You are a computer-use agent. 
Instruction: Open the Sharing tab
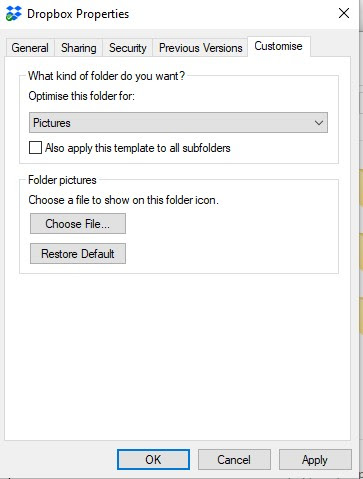[79, 48]
